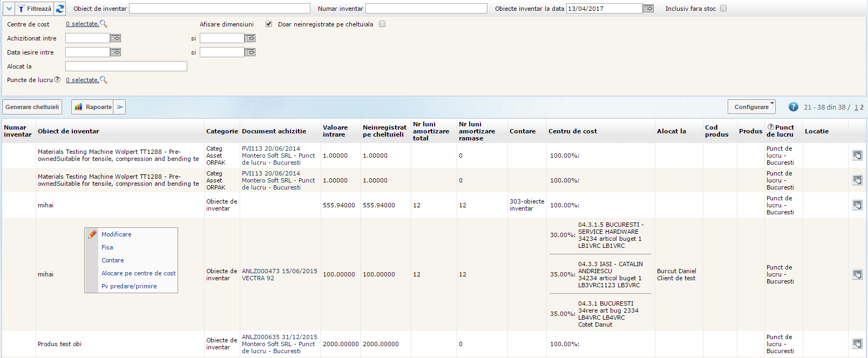Image resolution: width=868 pixels, height=358 pixels.
Task: Click help icon beside Puncte de lucru label
Action: point(57,79)
